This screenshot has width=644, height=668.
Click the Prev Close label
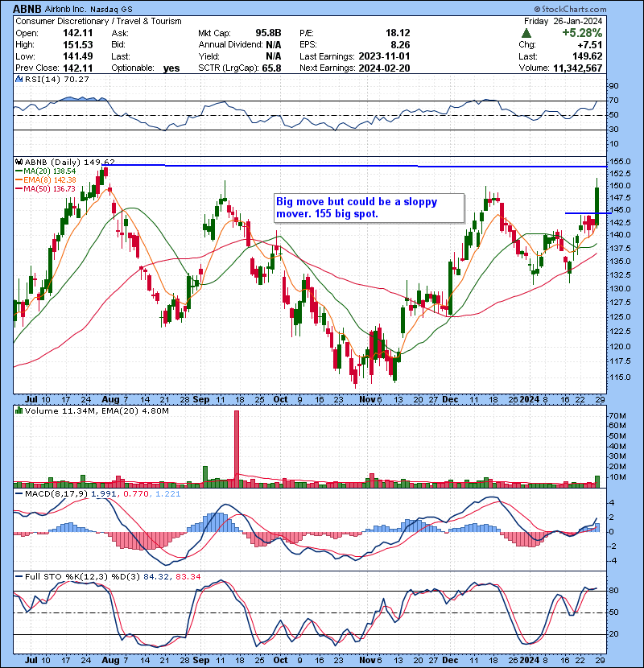(x=38, y=68)
